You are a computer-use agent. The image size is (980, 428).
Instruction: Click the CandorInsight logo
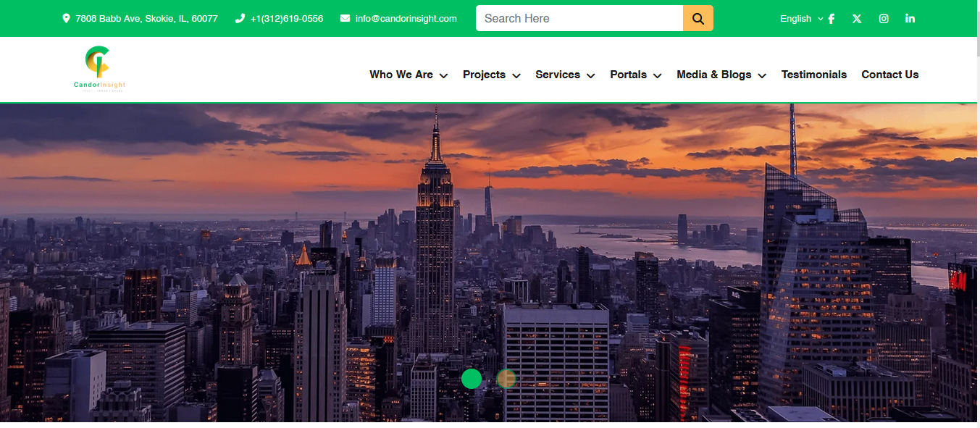pos(100,69)
